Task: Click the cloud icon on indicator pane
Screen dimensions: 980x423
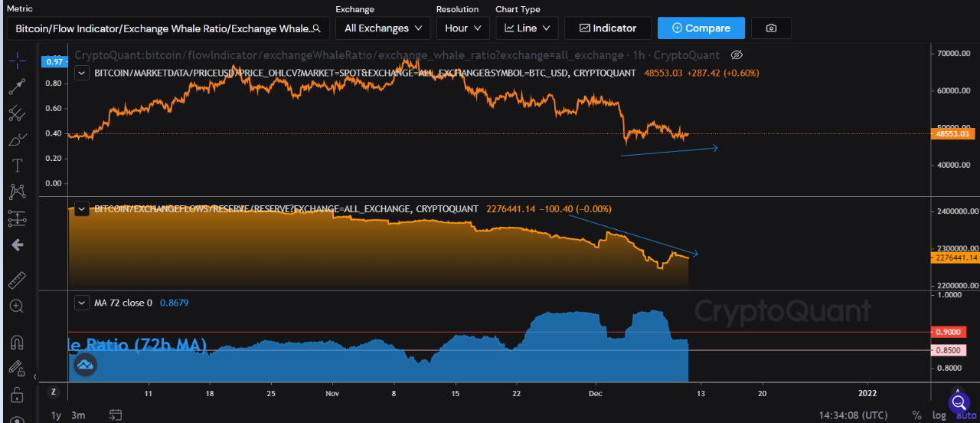Action: (x=85, y=366)
